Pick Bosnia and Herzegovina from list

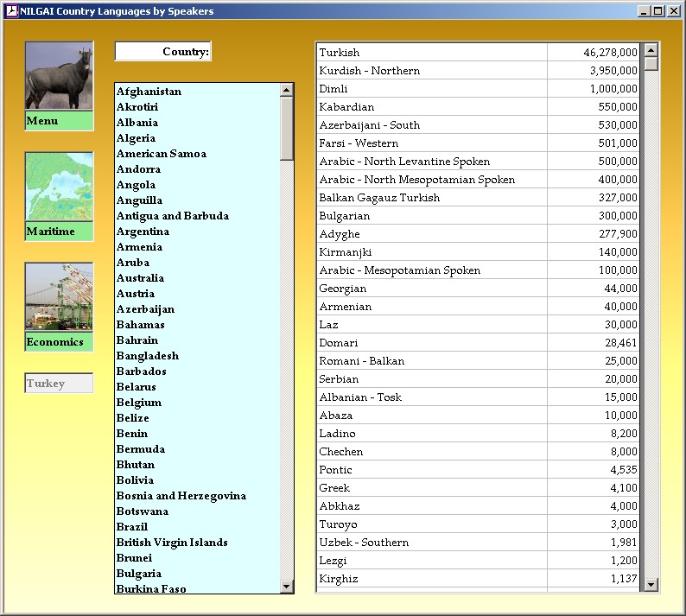coord(181,496)
